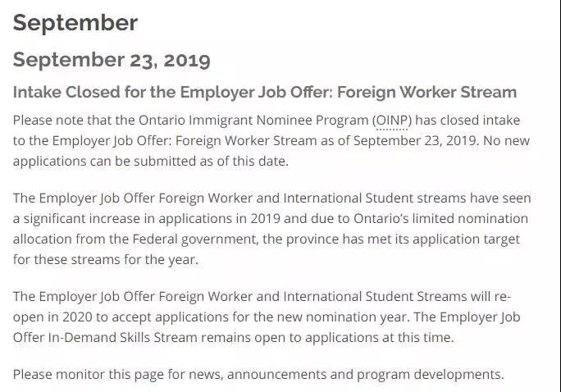Click the phrase "open in 2020 to accept applications"
The image size is (561, 392).
coord(121,317)
